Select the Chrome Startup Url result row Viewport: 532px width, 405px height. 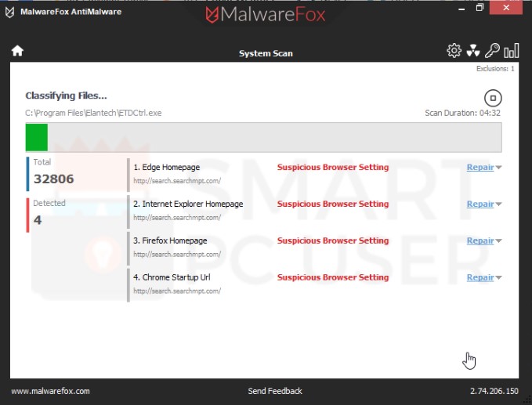tap(314, 284)
